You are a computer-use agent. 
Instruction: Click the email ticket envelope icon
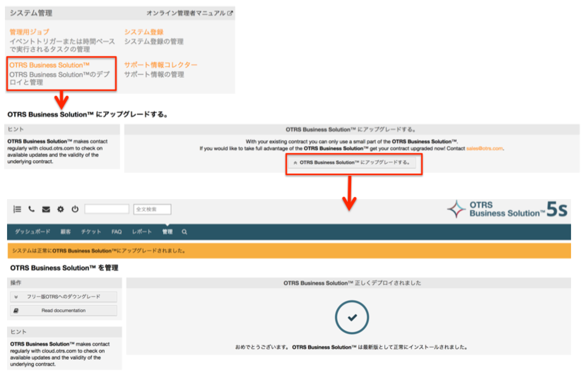(x=46, y=209)
